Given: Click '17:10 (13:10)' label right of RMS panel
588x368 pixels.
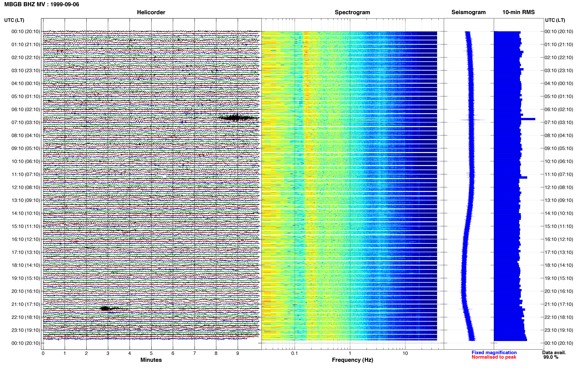Looking at the screenshot, I should 559,252.
